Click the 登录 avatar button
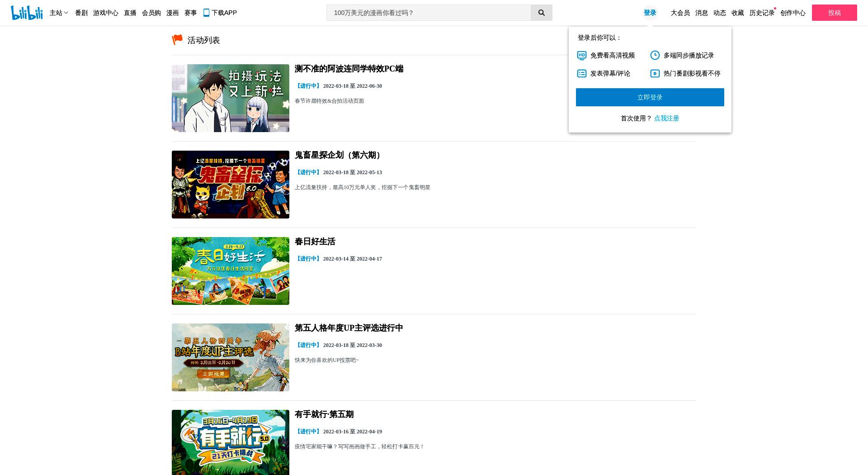The width and height of the screenshot is (868, 475). 650,13
